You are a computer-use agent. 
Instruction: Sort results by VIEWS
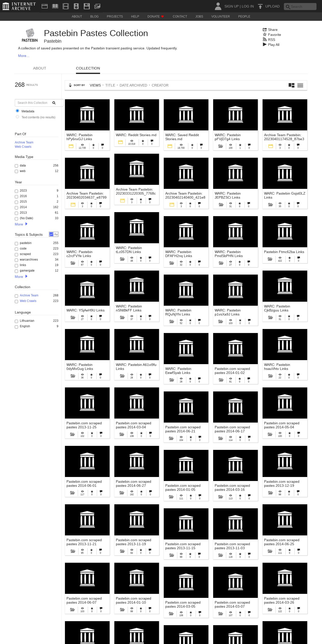coord(95,85)
